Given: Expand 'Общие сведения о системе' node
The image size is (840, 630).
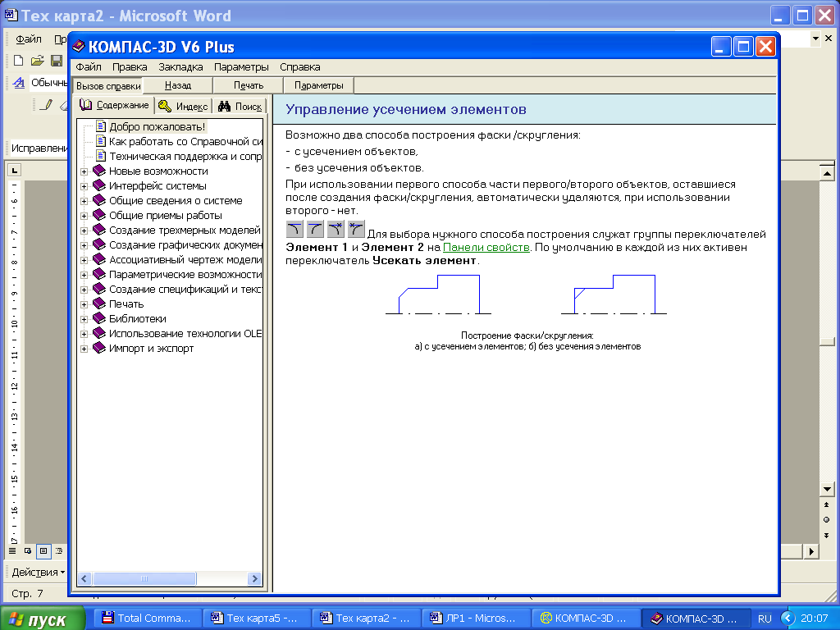Looking at the screenshot, I should (x=84, y=202).
